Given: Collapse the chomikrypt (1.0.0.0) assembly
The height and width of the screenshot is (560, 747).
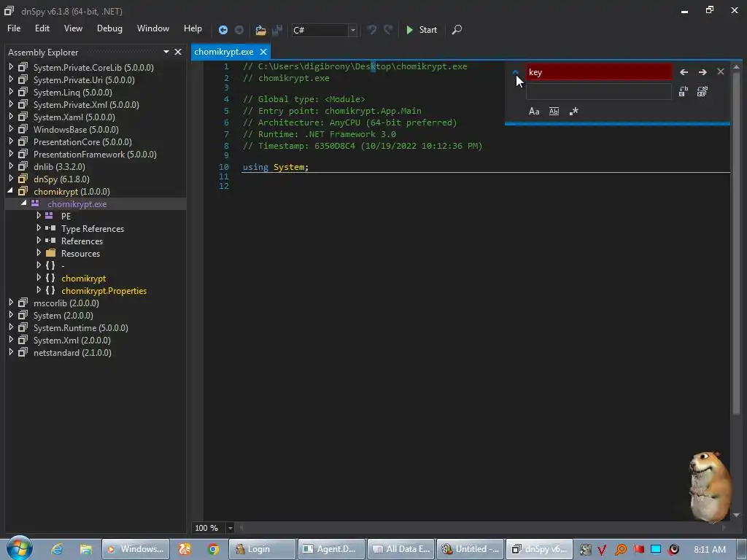Looking at the screenshot, I should [11, 191].
